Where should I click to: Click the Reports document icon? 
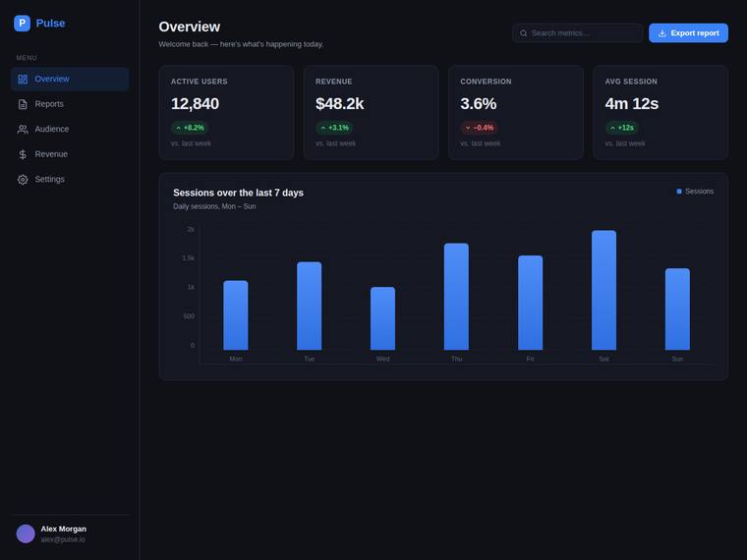pyautogui.click(x=23, y=104)
